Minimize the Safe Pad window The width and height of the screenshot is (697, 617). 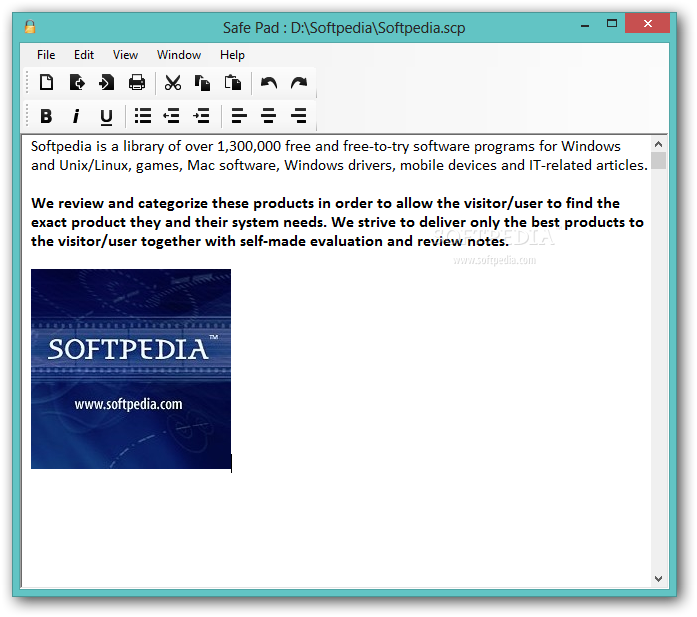tap(585, 25)
